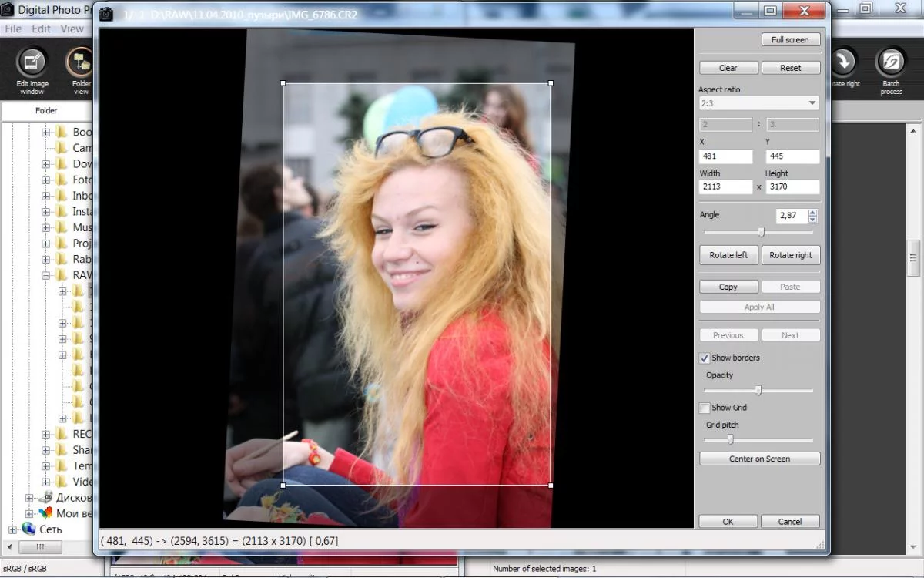Screen dimensions: 924x578
Task: Open the File menu
Action: point(13,29)
